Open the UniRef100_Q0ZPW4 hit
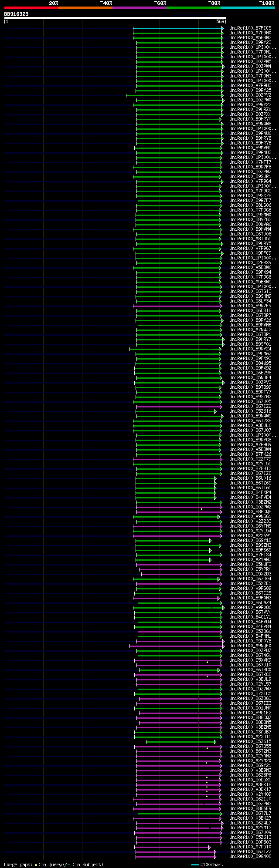Screen dimensions: 279x868 pyautogui.click(x=250, y=67)
